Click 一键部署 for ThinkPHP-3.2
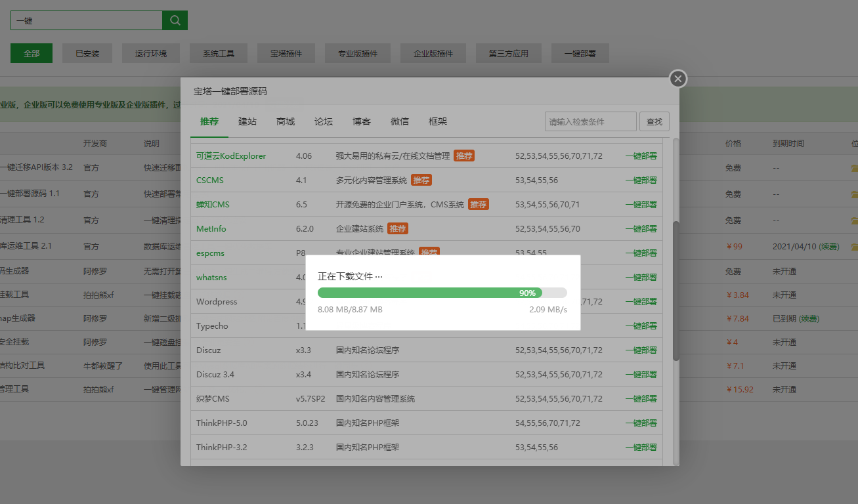 [x=641, y=448]
